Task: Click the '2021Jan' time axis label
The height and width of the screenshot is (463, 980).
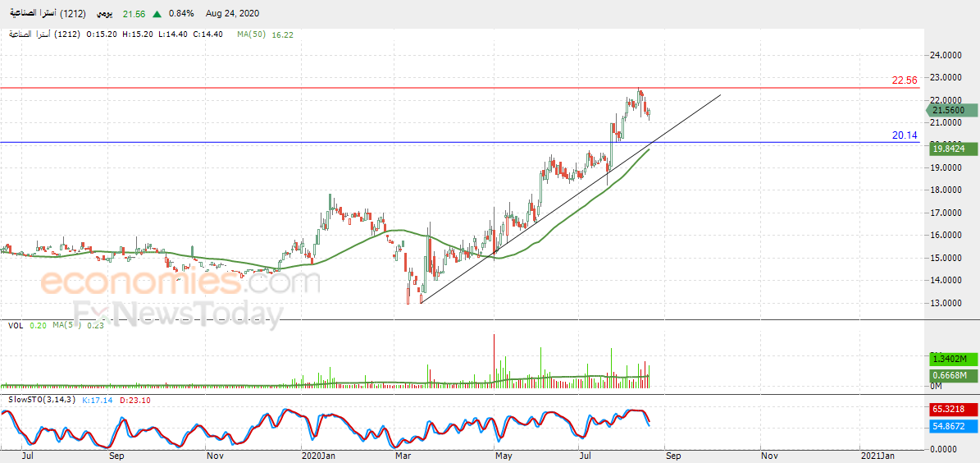Action: pyautogui.click(x=877, y=456)
